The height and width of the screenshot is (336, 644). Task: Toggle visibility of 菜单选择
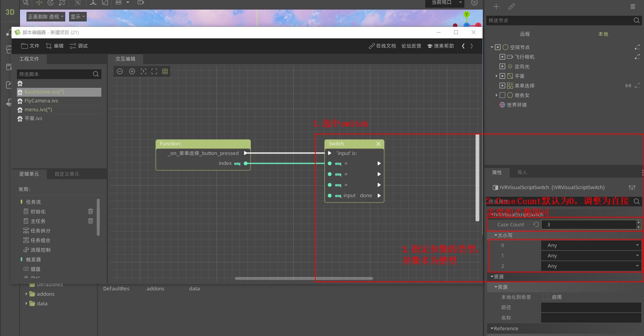click(502, 86)
